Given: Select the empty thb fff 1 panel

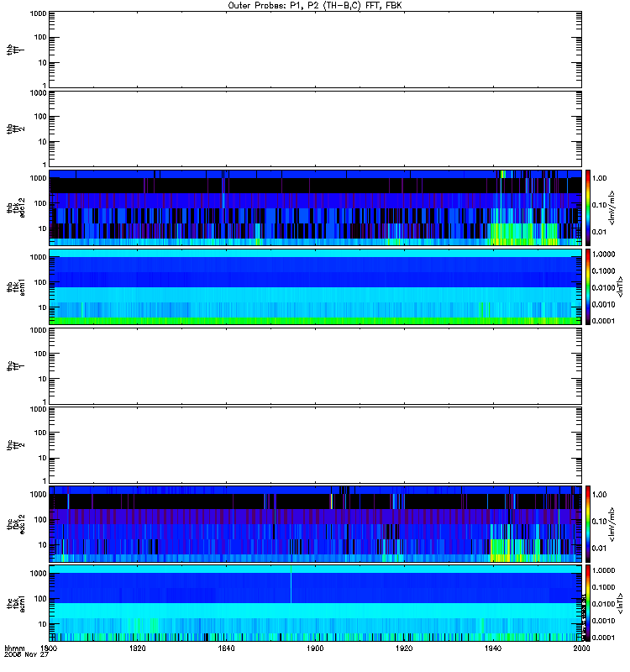Looking at the screenshot, I should [x=315, y=50].
